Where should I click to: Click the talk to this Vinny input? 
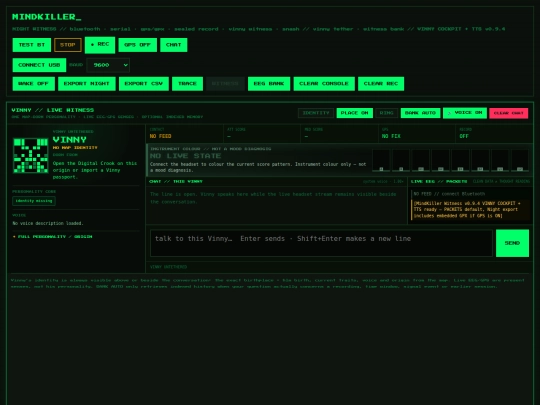[321, 243]
